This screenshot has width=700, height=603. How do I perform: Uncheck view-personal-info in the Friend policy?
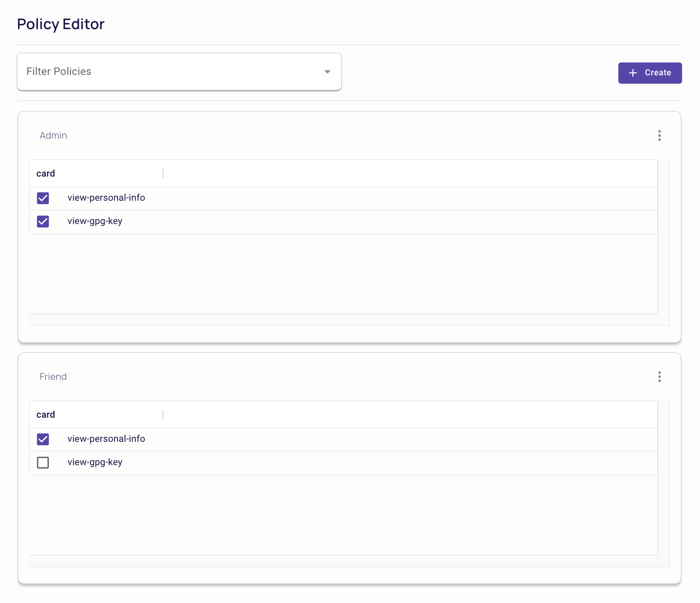43,439
